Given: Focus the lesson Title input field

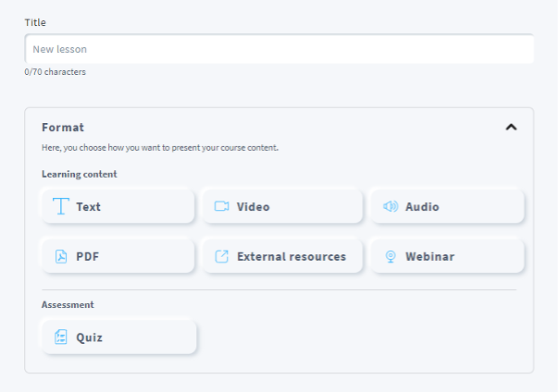Looking at the screenshot, I should coord(279,49).
